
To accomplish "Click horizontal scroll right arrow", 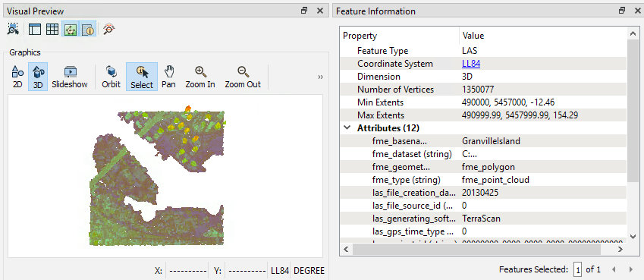I will pos(620,249).
